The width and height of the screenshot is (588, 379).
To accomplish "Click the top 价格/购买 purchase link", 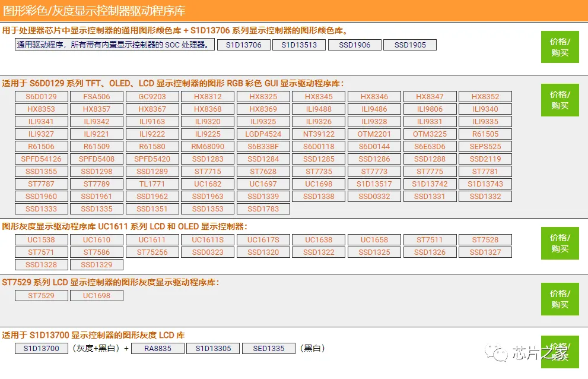I will tap(560, 47).
